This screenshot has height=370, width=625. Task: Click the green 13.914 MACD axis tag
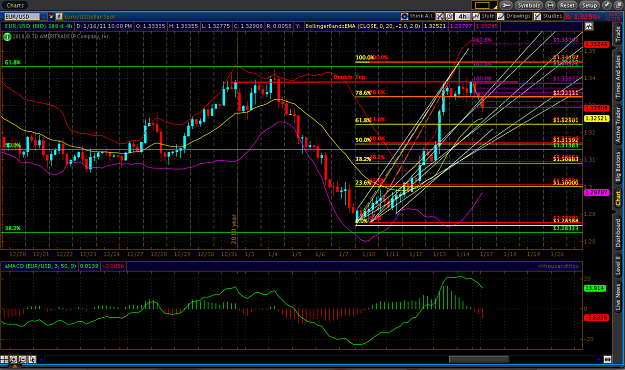(x=595, y=288)
